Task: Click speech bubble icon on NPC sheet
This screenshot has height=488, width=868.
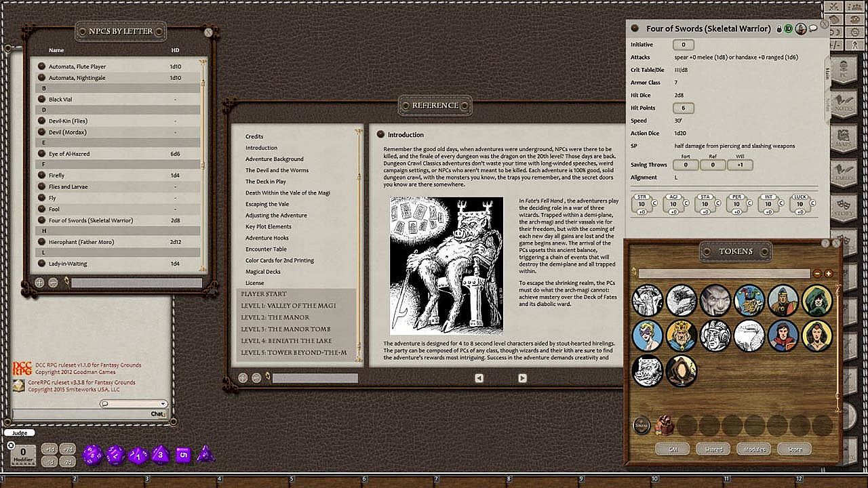Action: (813, 28)
